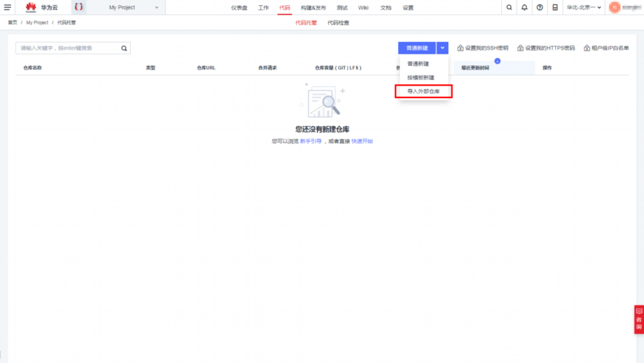Click the top bar search icon
The height and width of the screenshot is (363, 644).
pyautogui.click(x=509, y=7)
